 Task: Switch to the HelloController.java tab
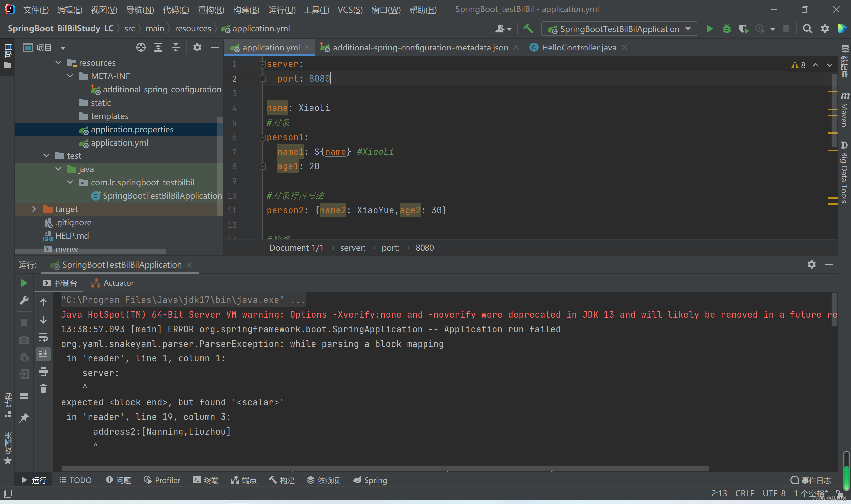tap(578, 48)
